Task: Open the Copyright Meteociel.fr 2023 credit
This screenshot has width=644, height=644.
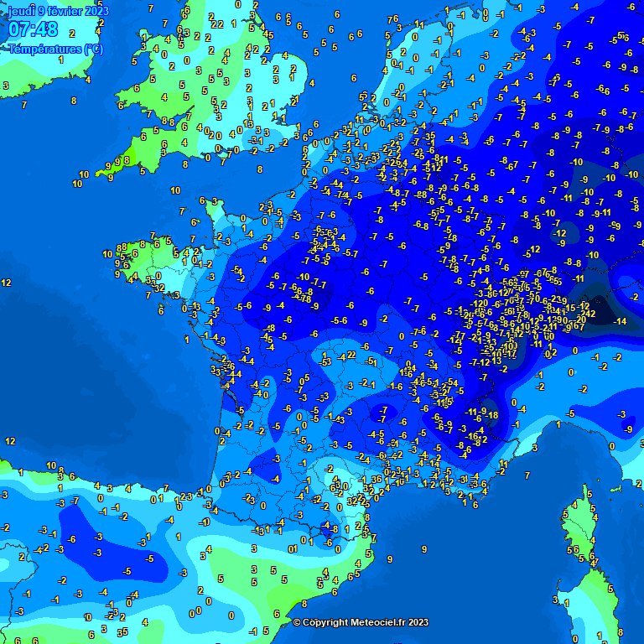Action: [x=361, y=621]
